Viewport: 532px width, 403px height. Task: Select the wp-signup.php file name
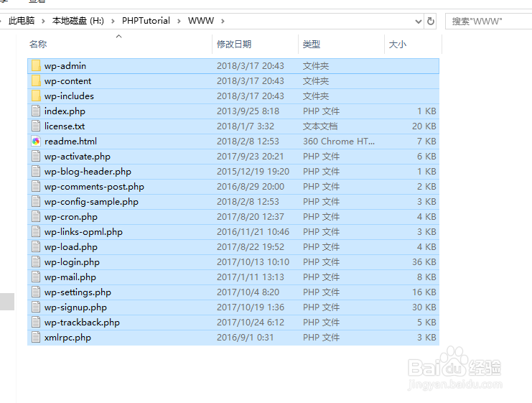point(75,307)
